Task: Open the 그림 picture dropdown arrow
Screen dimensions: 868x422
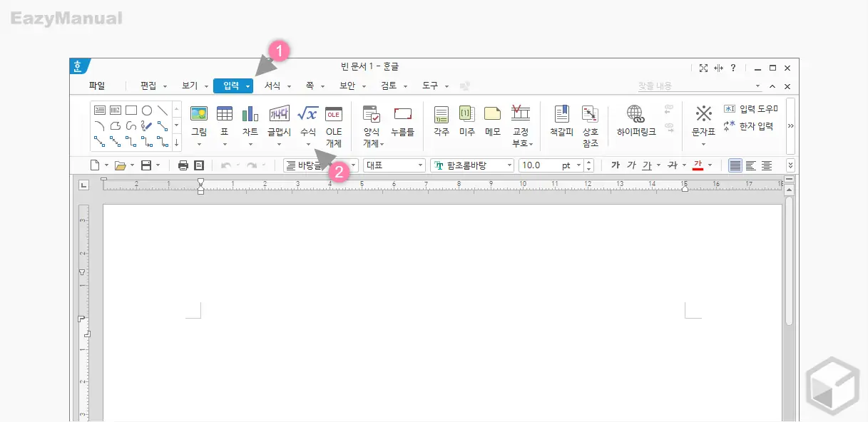Action: coord(199,143)
